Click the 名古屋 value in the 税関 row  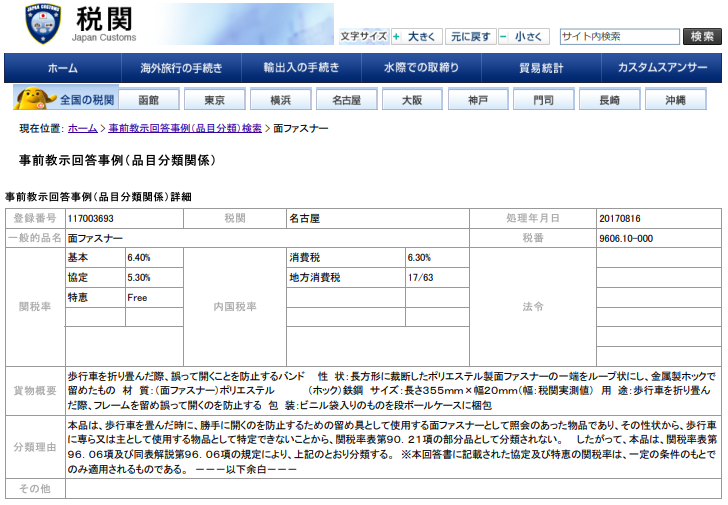[305, 219]
